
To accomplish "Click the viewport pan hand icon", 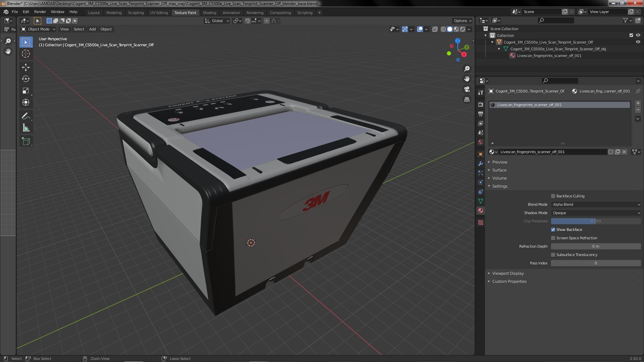I will 467,79.
